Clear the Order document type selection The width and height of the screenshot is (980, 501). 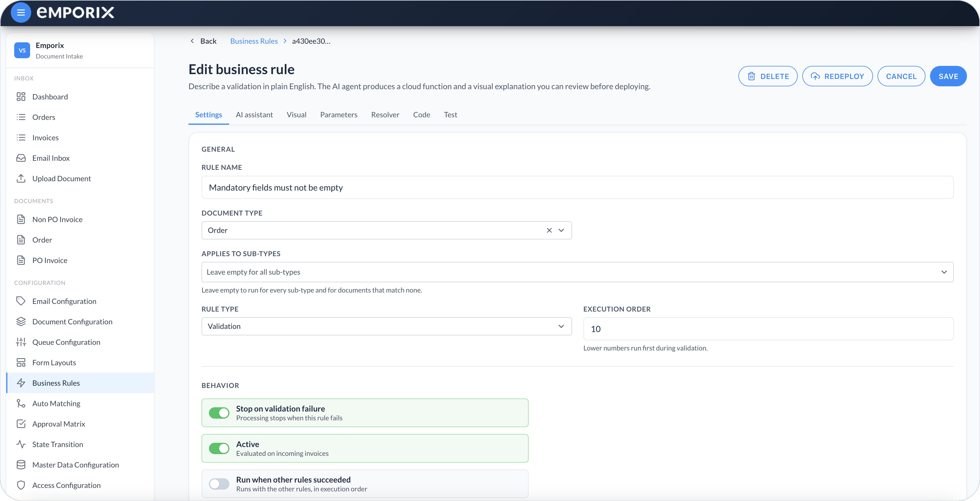click(549, 230)
